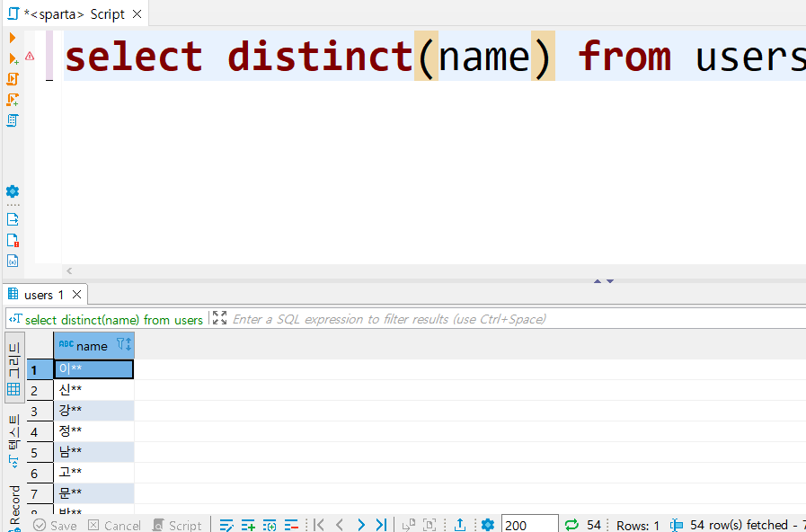This screenshot has width=806, height=532.
Task: Close the sparta Script editor tab
Action: pyautogui.click(x=137, y=14)
